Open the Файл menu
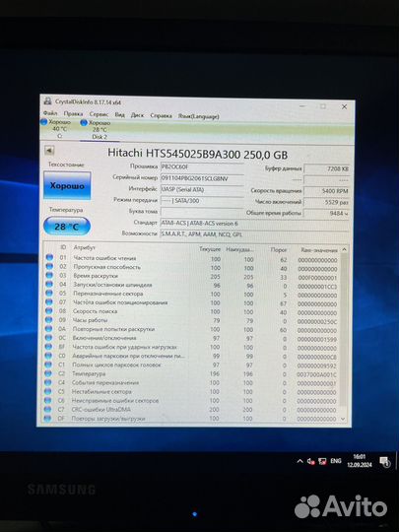Viewport: 399px width, 532px height. [x=50, y=112]
